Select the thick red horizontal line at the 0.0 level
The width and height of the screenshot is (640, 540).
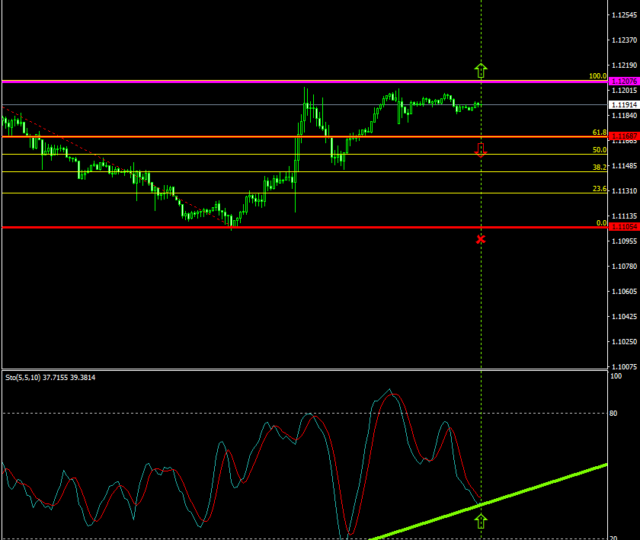[x=300, y=227]
